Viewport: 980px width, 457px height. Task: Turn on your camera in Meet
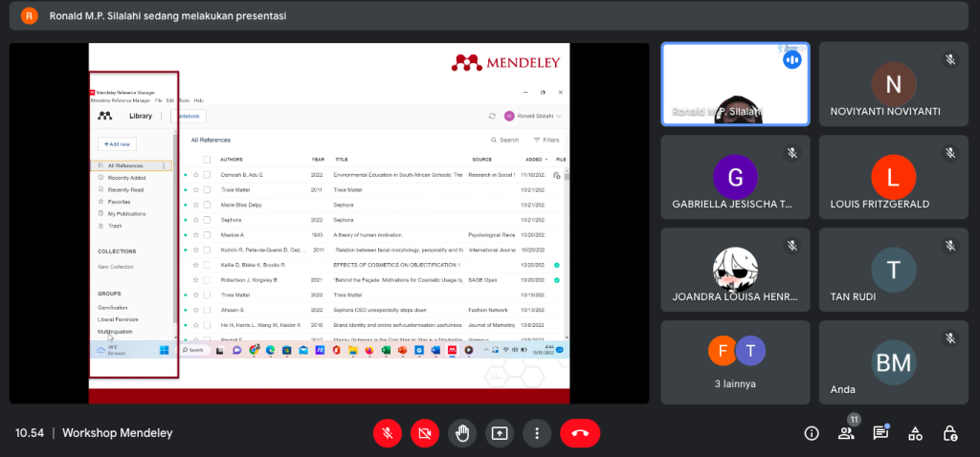425,433
